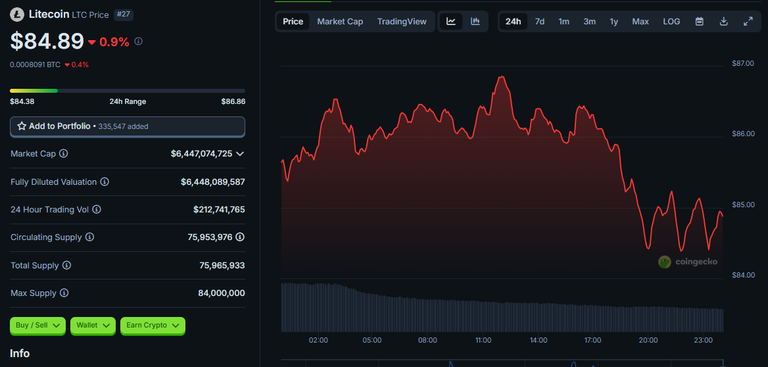Open Fully Diluted Valuation info icon
768x367 pixels.
pos(105,182)
